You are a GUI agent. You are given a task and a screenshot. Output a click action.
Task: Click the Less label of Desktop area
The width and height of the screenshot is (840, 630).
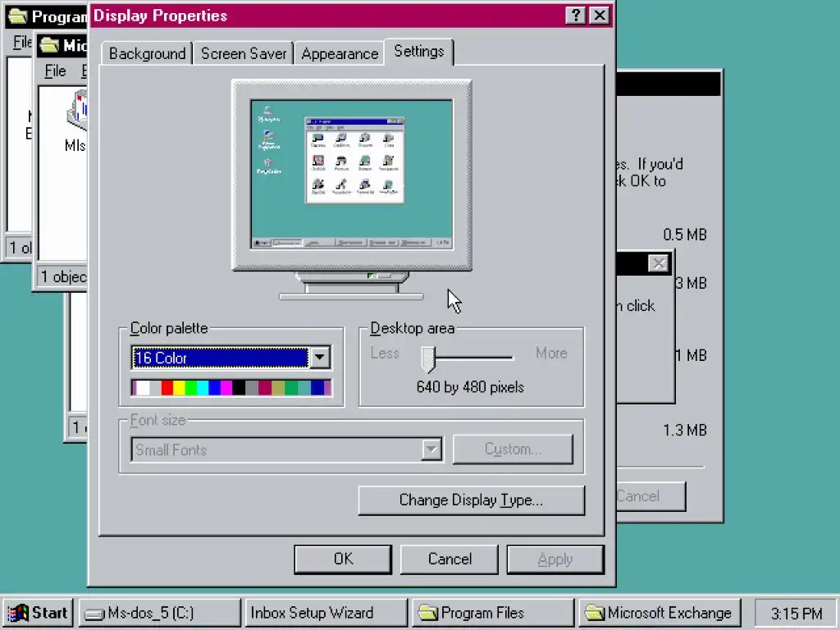click(x=385, y=353)
